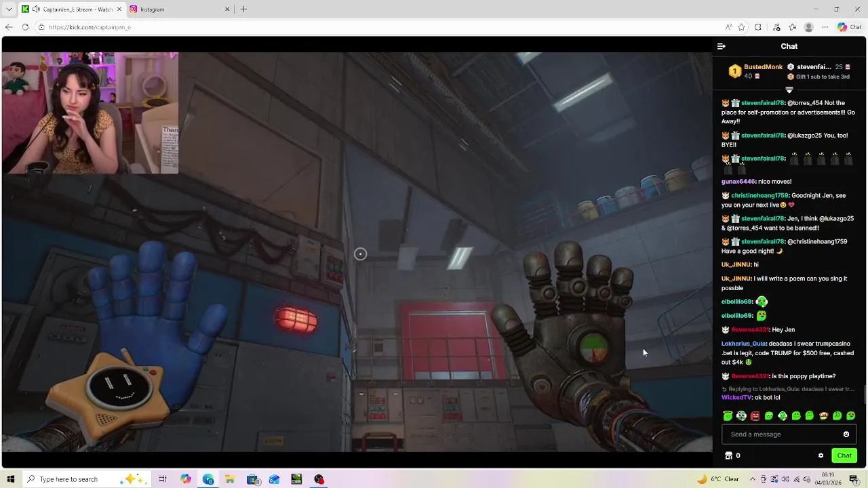Close the CaptainJen_E Stream tab

pos(119,9)
